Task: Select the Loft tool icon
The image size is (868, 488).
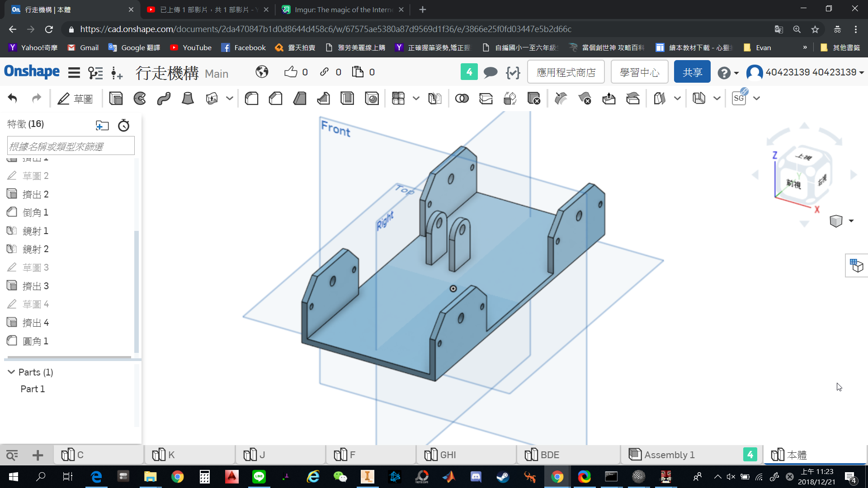Action: coord(188,98)
